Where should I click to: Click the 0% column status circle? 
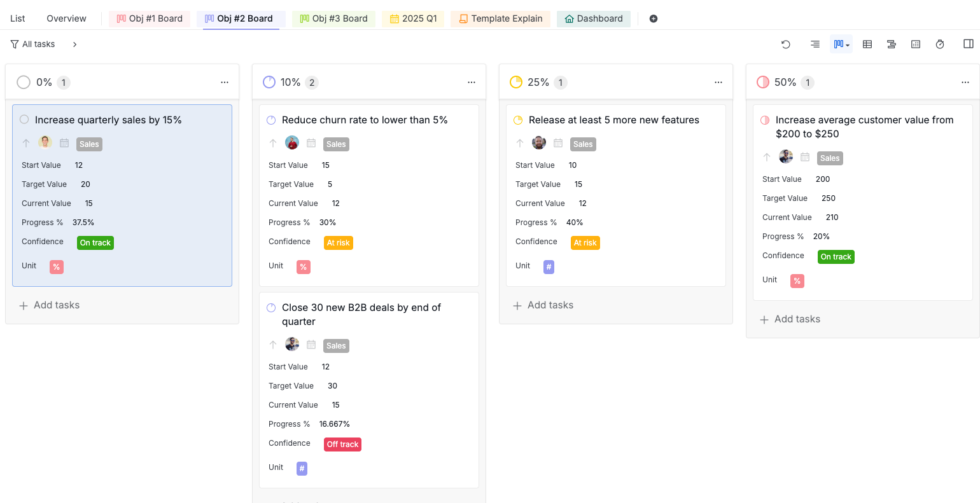point(24,82)
